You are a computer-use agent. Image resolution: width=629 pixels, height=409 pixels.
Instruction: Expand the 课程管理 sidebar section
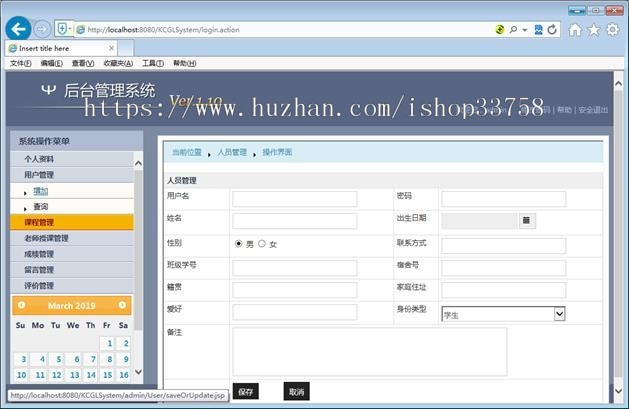pyautogui.click(x=72, y=222)
